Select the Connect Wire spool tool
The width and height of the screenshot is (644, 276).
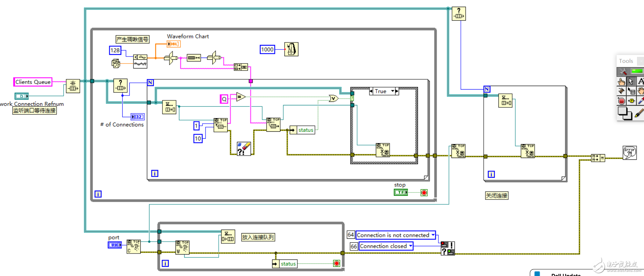[622, 91]
